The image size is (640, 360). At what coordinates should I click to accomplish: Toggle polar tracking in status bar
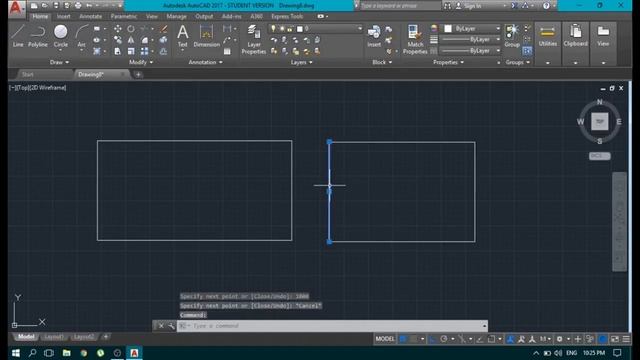coord(444,339)
